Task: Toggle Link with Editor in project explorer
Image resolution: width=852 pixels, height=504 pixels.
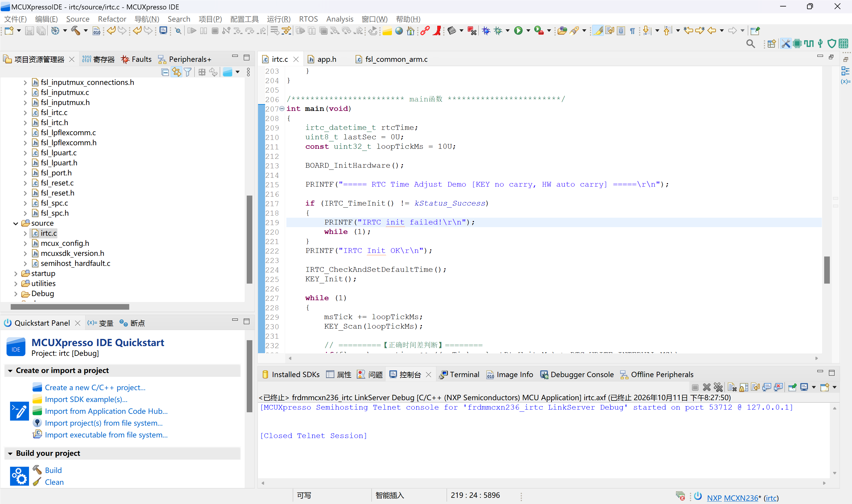Action: point(176,72)
